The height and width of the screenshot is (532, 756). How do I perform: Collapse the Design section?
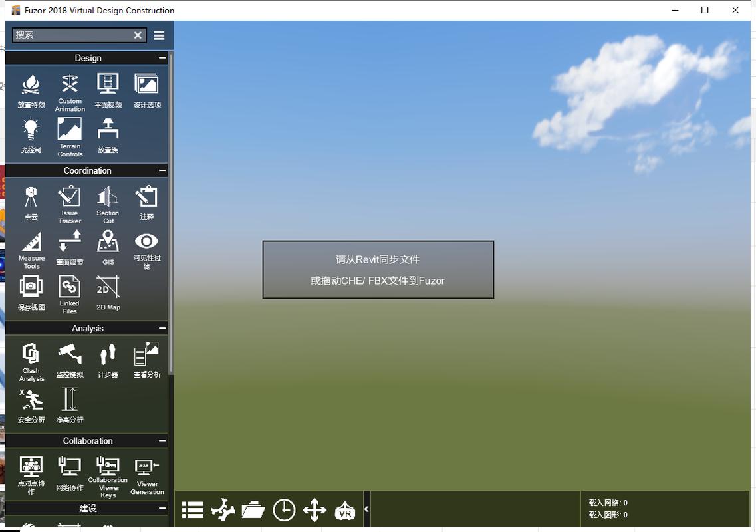(x=162, y=58)
